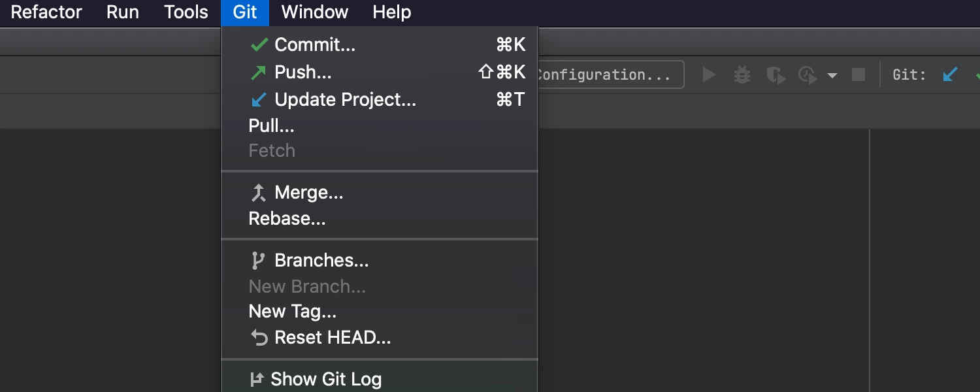Click the toolbar Git update project arrow
The image size is (980, 392).
pyautogui.click(x=950, y=75)
